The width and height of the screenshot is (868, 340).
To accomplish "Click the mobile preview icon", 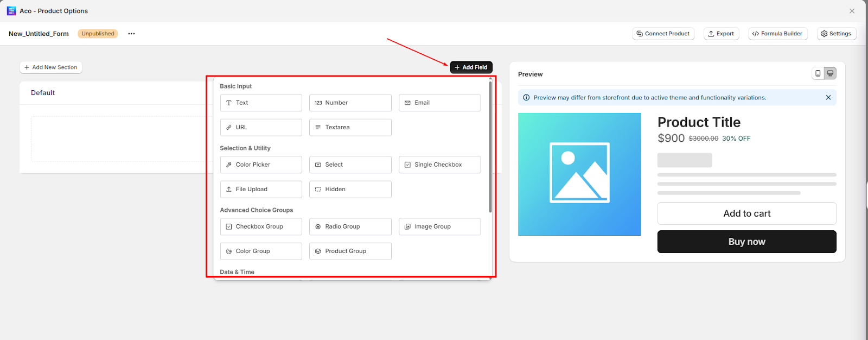I will [818, 73].
